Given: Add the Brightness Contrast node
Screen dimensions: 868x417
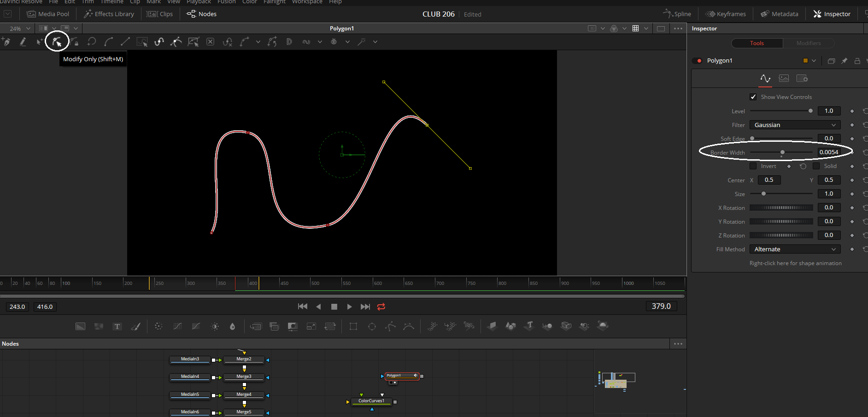Looking at the screenshot, I should pos(215,326).
